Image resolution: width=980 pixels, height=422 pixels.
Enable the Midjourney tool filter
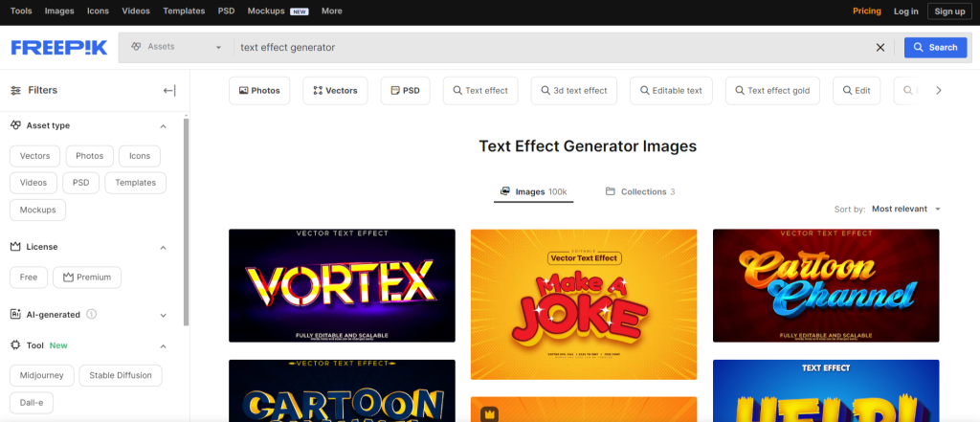pyautogui.click(x=41, y=375)
